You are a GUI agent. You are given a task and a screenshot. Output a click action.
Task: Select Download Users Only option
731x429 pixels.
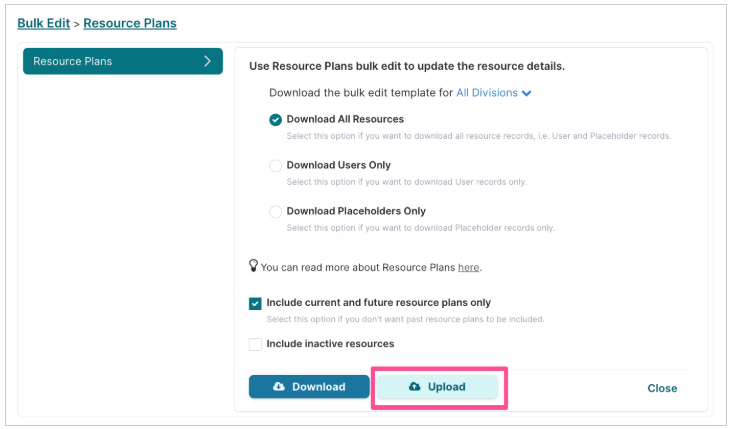tap(276, 166)
